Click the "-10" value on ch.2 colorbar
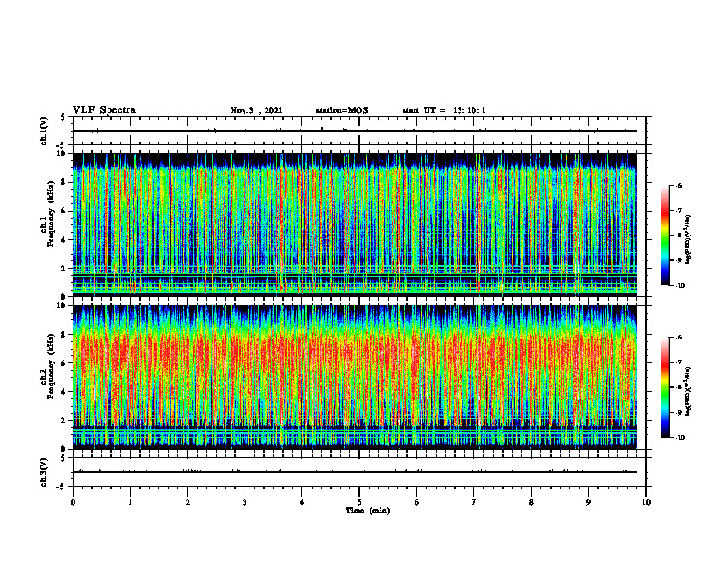Image resolution: width=728 pixels, height=563 pixels. (x=679, y=438)
